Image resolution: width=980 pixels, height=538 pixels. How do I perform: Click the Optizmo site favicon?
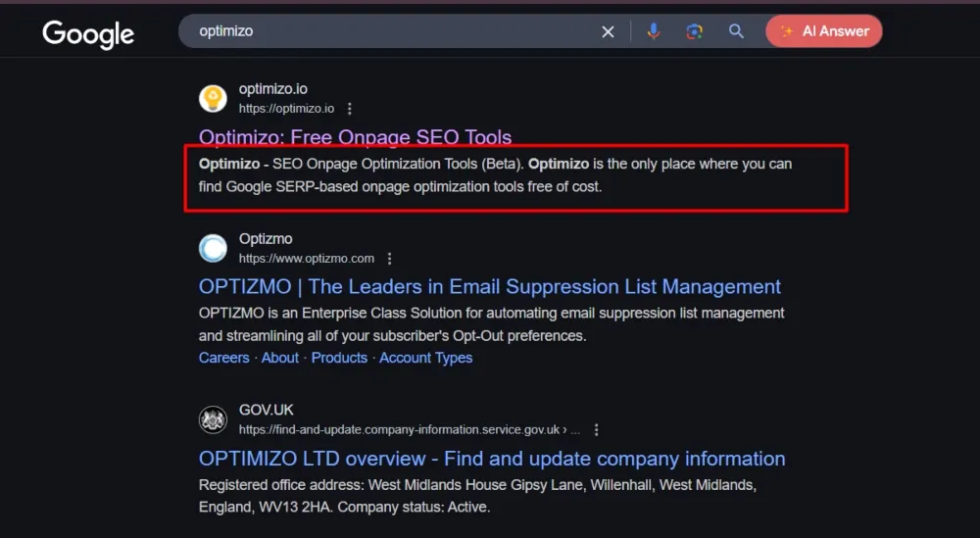(x=213, y=248)
